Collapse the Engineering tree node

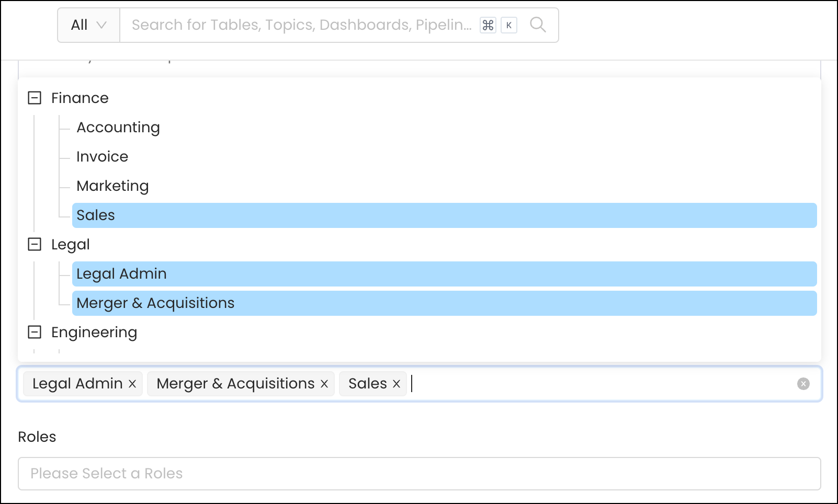point(35,332)
